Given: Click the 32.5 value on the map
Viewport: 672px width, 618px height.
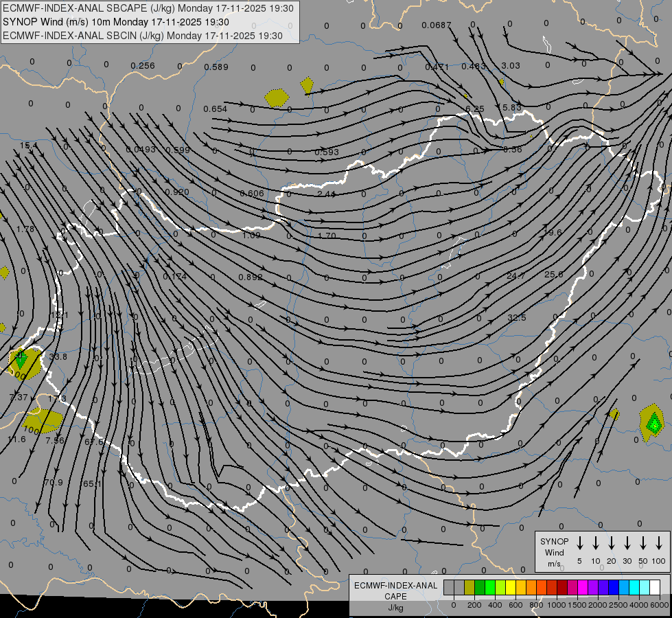Looking at the screenshot, I should point(516,318).
